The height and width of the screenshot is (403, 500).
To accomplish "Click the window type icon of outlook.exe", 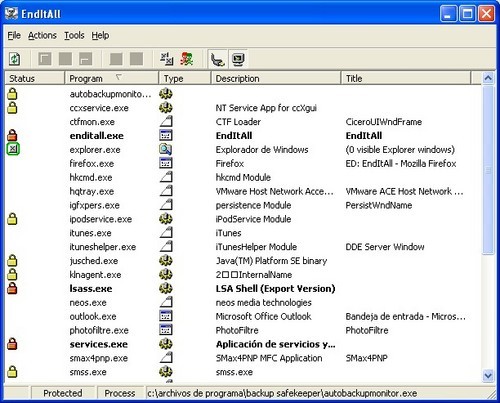I will (x=166, y=316).
